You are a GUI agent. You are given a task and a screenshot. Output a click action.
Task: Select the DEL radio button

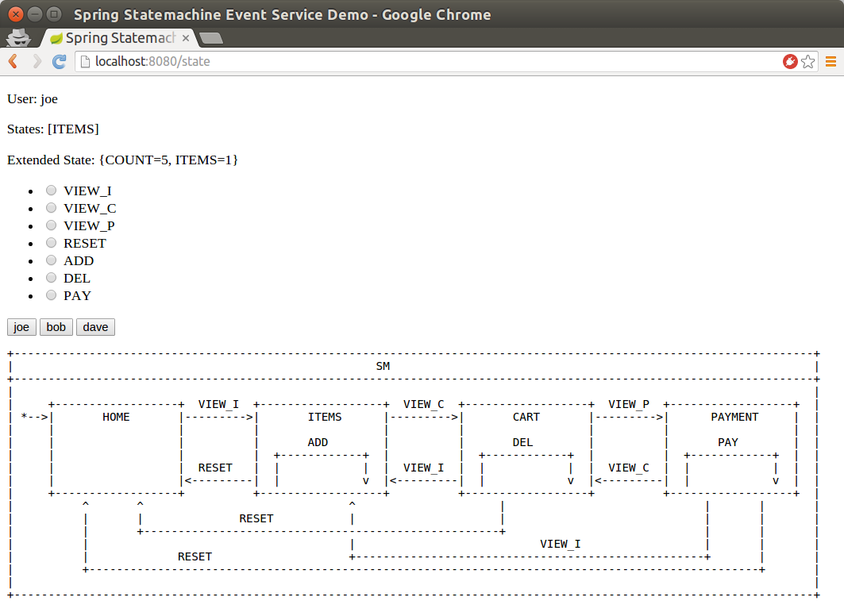click(51, 278)
